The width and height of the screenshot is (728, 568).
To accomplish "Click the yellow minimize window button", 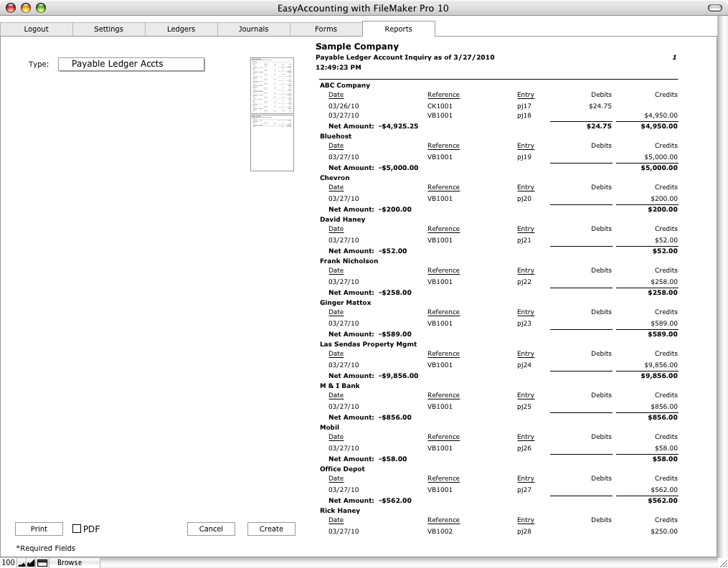I will tap(26, 8).
